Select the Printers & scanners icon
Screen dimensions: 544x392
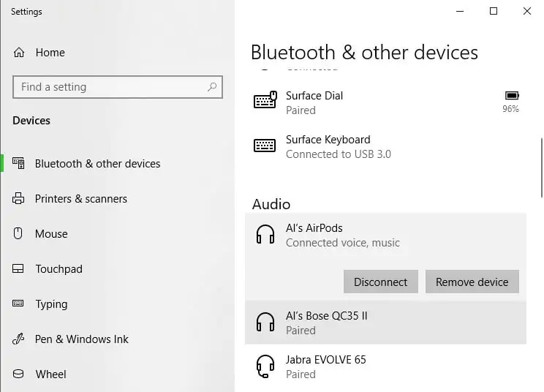click(19, 199)
